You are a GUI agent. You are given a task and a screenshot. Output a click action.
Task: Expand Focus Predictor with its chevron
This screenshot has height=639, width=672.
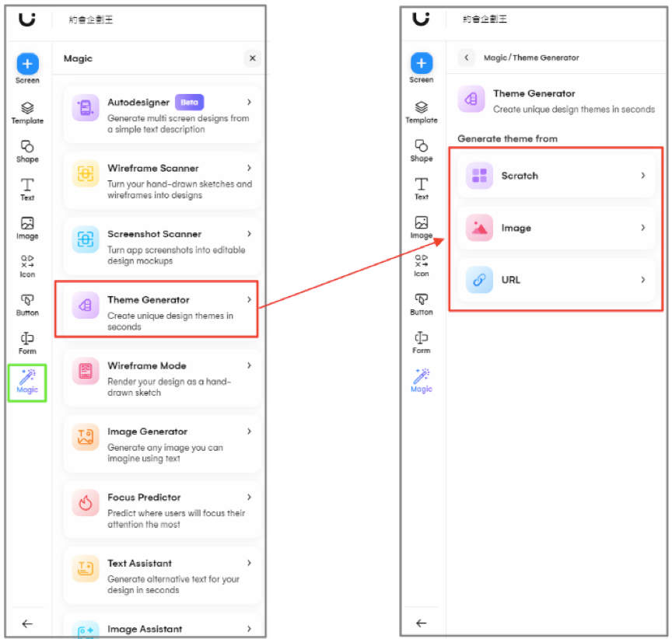click(x=249, y=498)
